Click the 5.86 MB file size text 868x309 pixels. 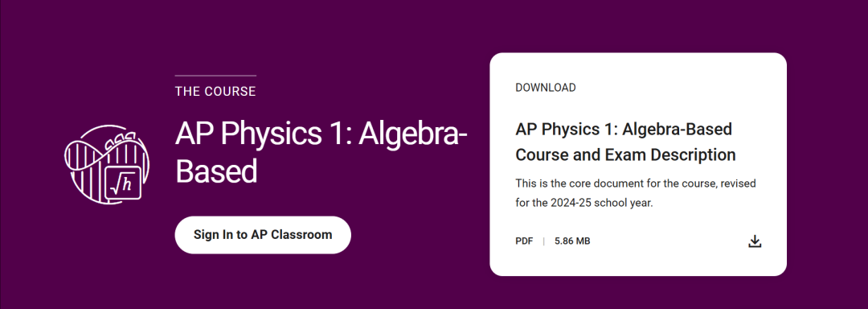click(x=572, y=241)
